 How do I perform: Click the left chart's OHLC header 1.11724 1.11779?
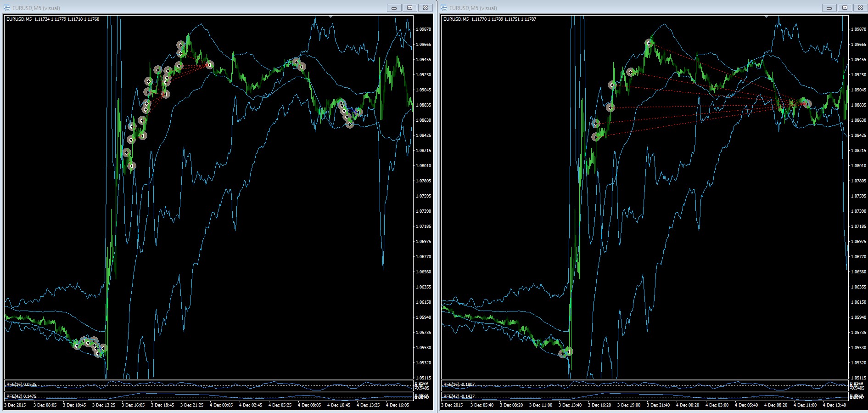click(x=50, y=19)
